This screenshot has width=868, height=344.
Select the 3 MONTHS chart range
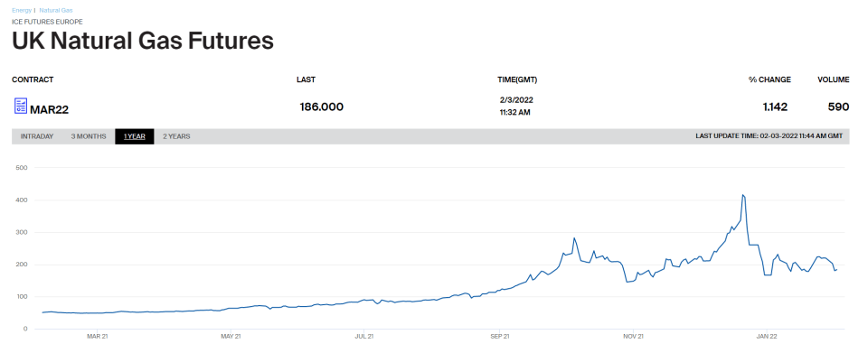[89, 136]
